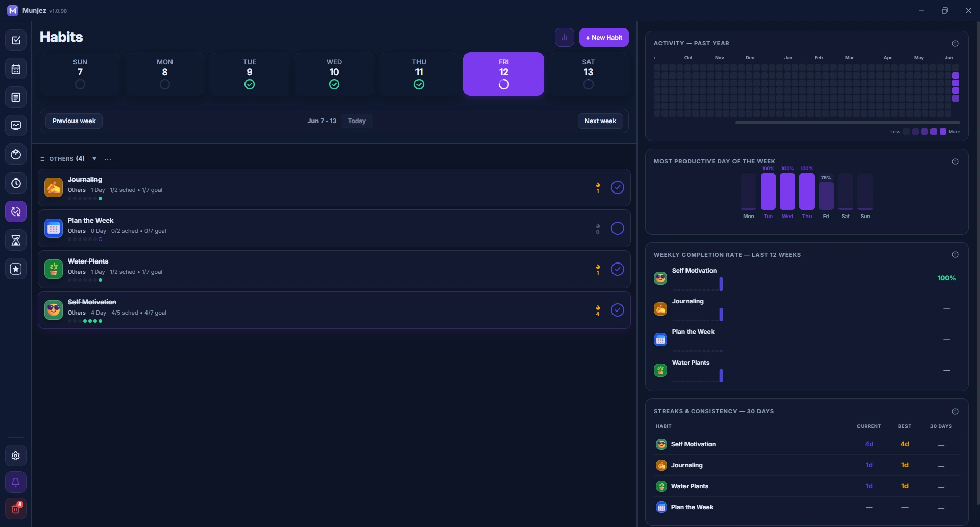Image resolution: width=980 pixels, height=527 pixels.
Task: Click the Thu bar in productivity chart
Action: (x=807, y=191)
